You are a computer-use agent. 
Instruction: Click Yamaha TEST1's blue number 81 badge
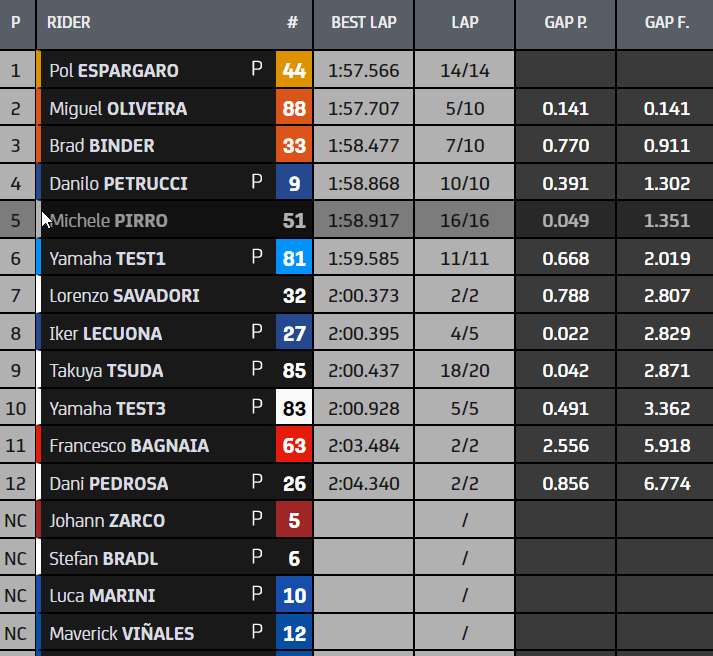point(294,259)
